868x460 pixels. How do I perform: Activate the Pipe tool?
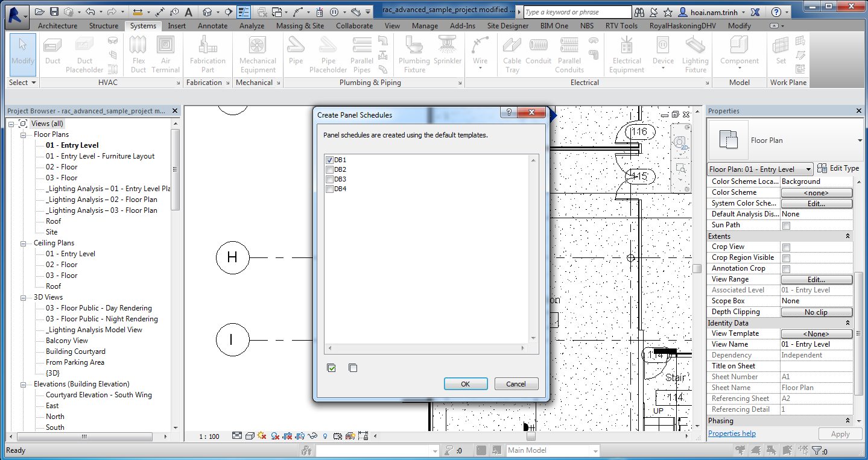click(296, 54)
